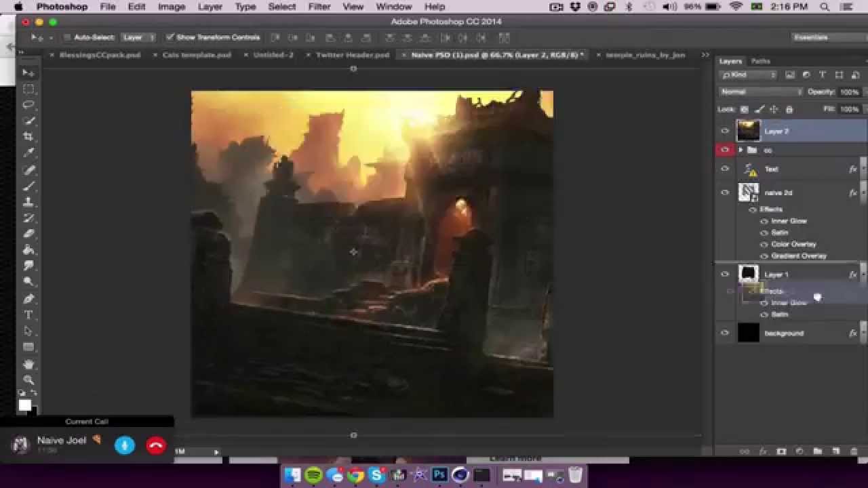Viewport: 868px width, 488px height.
Task: Select the Clone Stamp tool
Action: [28, 202]
